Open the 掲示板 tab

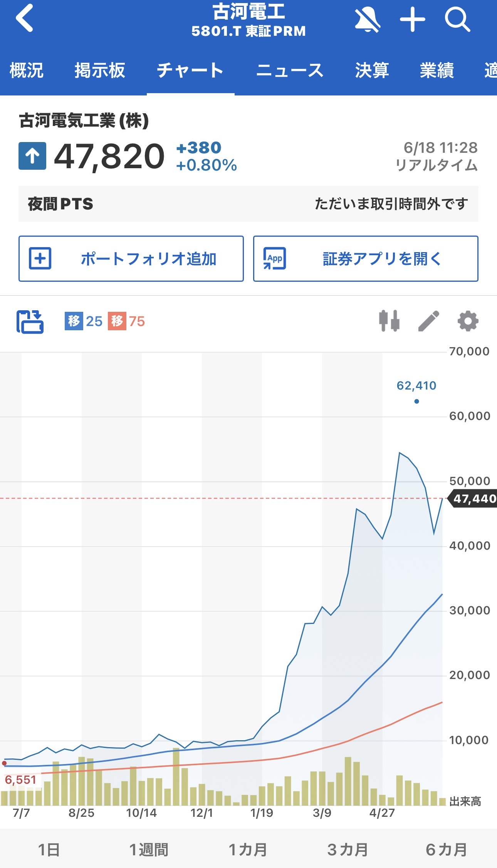point(100,70)
